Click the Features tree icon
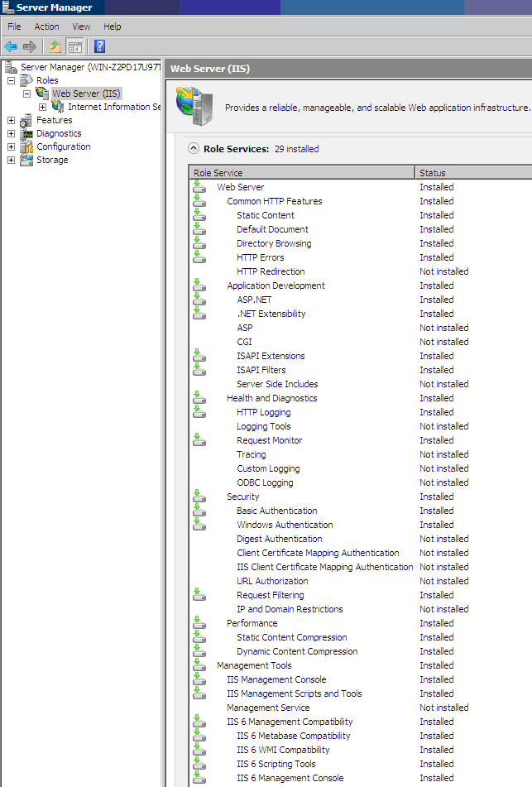The width and height of the screenshot is (532, 787). click(x=26, y=120)
